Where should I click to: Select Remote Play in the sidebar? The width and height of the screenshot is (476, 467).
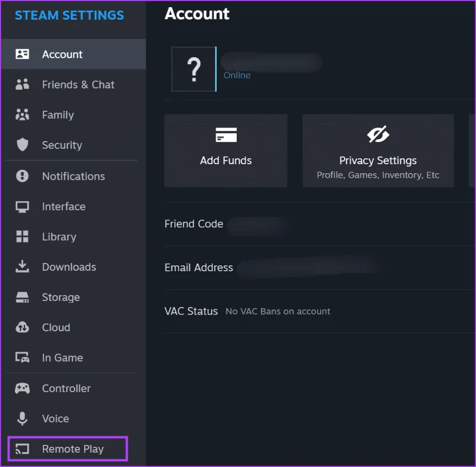click(67, 449)
